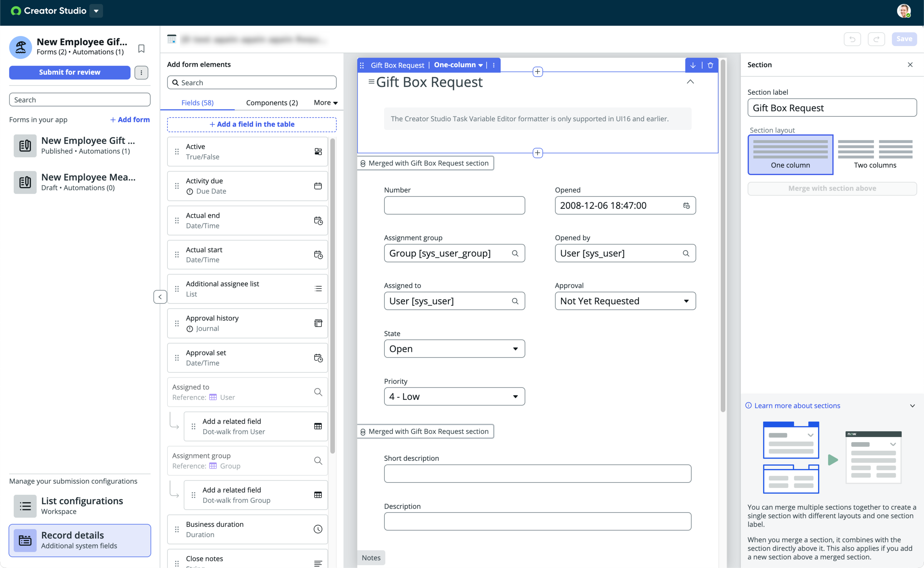This screenshot has width=924, height=568.
Task: Click the Opened date picker icon
Action: click(x=686, y=205)
